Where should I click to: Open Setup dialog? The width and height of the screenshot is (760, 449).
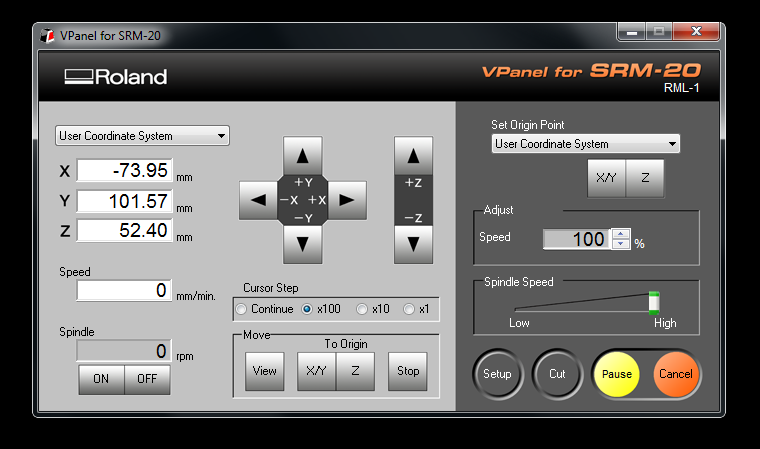pyautogui.click(x=497, y=374)
